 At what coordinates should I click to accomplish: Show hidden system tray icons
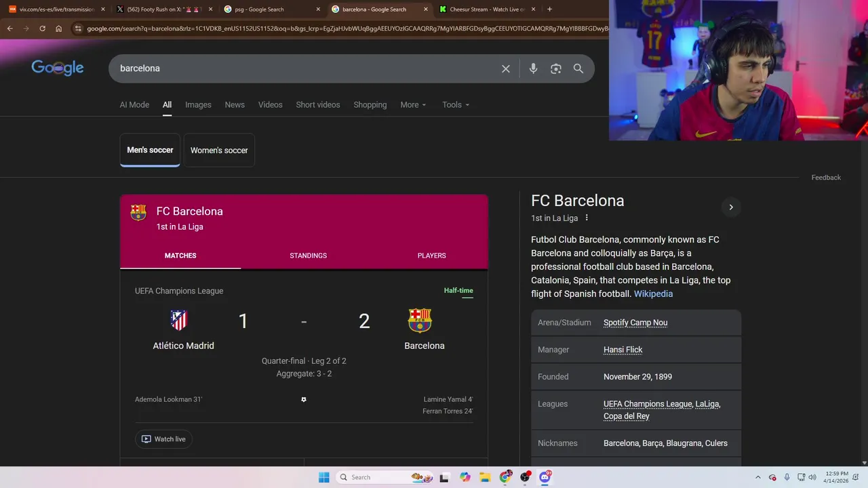point(758,477)
